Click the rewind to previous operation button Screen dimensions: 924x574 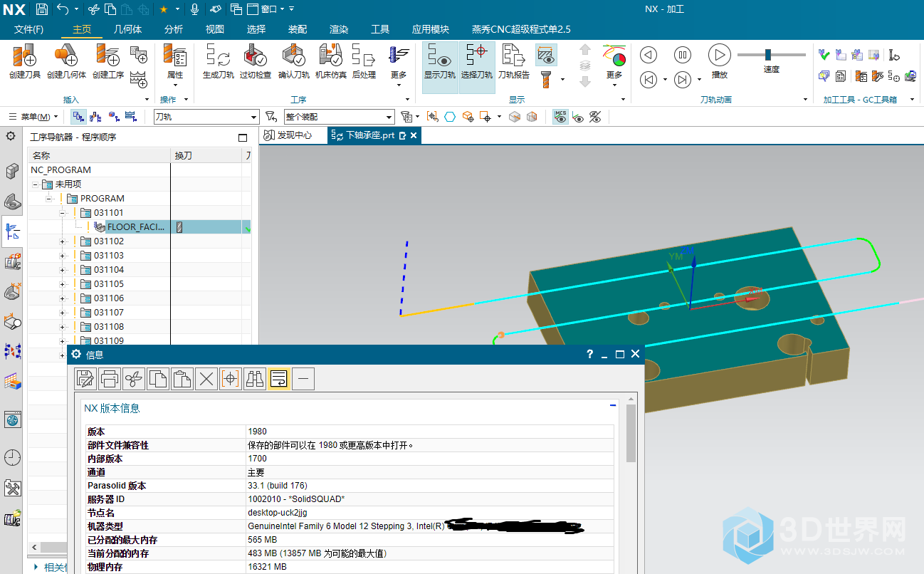coord(649,80)
